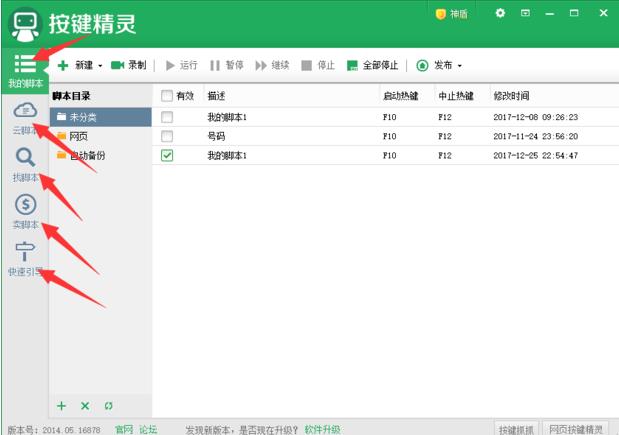Screen dimensions: 619x435
Task: Click the F10 hotkey of 号码 row
Action: (390, 136)
